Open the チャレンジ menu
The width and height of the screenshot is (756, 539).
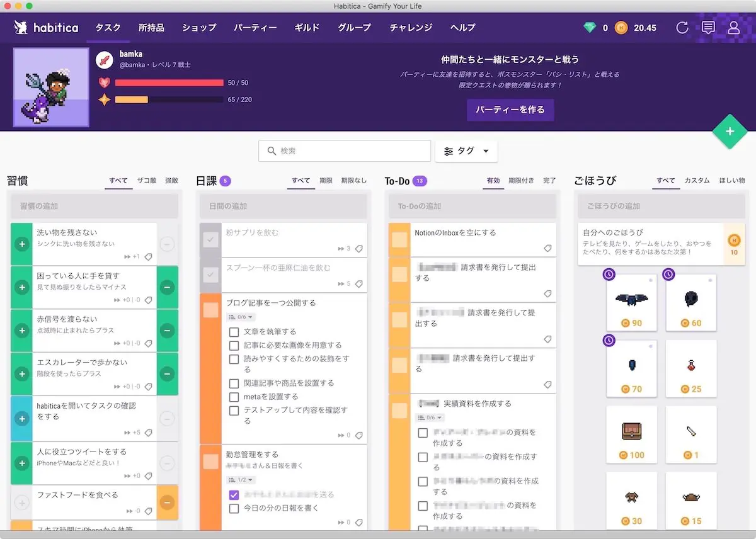[x=411, y=28]
